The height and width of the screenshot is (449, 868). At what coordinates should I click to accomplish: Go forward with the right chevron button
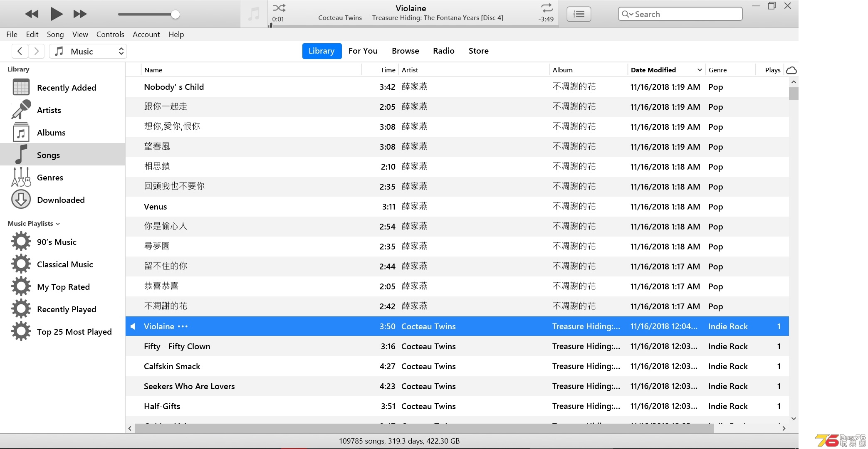pyautogui.click(x=36, y=51)
